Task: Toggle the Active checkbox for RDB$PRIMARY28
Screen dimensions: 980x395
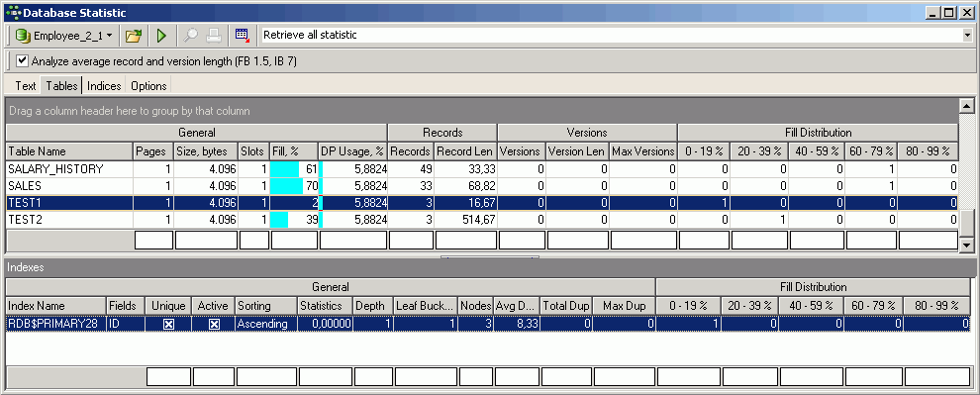Action: point(214,325)
